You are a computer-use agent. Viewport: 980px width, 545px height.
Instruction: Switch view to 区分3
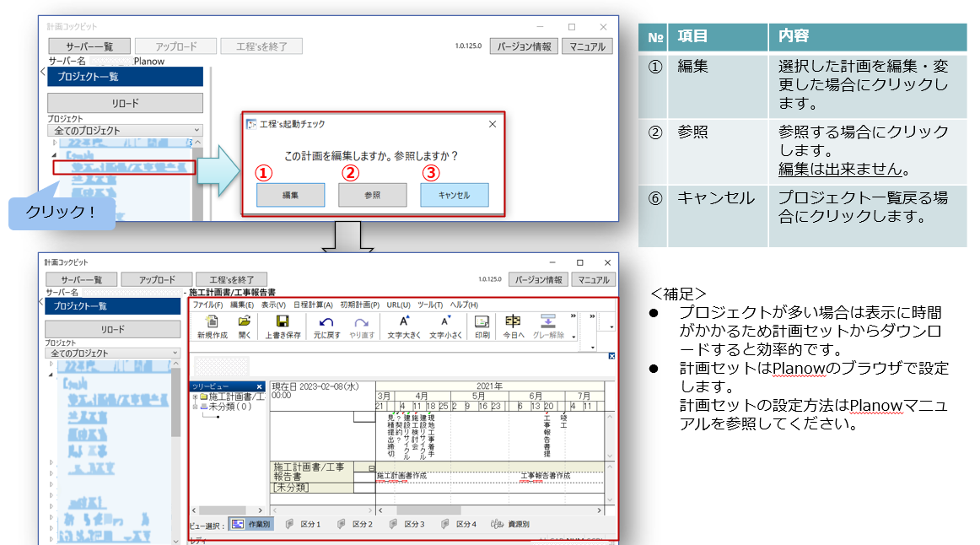(x=407, y=524)
